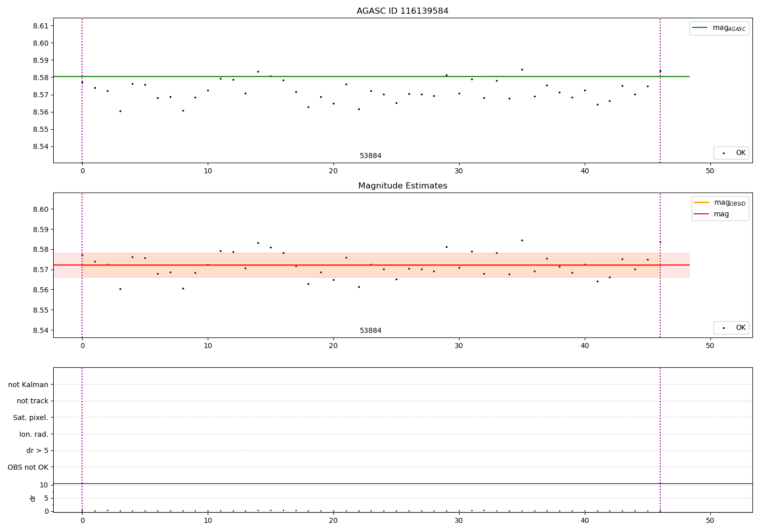Image resolution: width=760 pixels, height=532 pixels.
Task: Click the "Ion. rad." axis label
Action: coord(34,434)
